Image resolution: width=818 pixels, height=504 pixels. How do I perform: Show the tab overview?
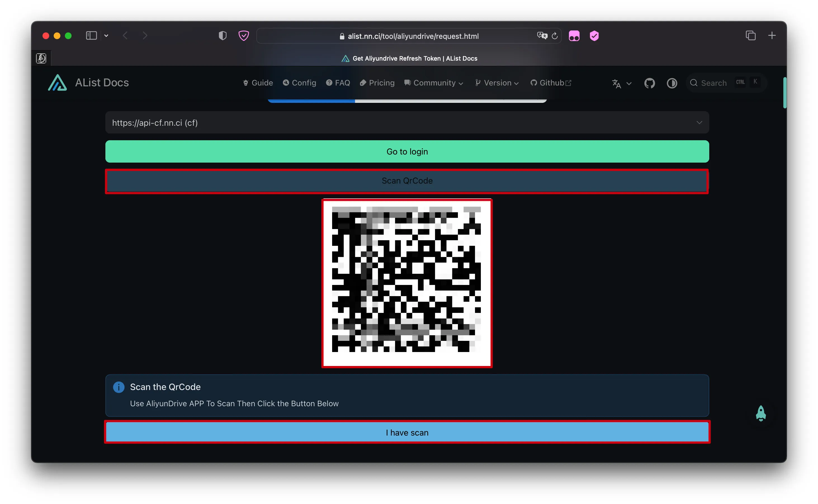click(750, 35)
